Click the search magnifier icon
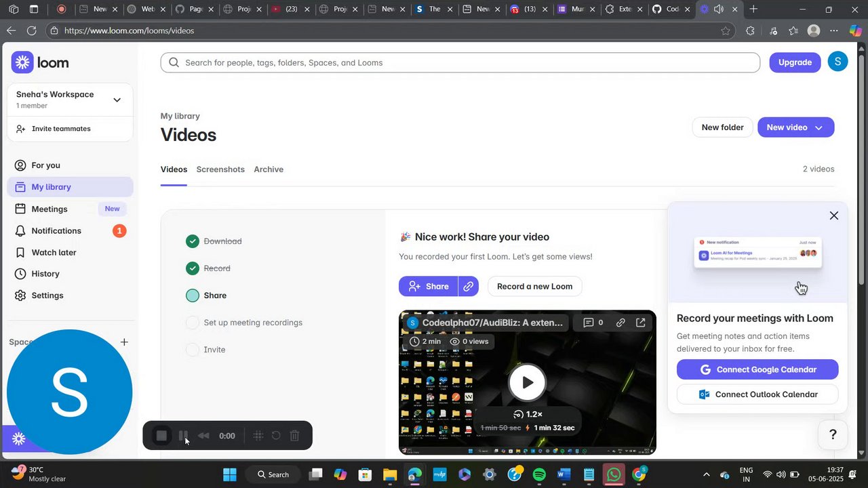The height and width of the screenshot is (488, 868). tap(174, 62)
